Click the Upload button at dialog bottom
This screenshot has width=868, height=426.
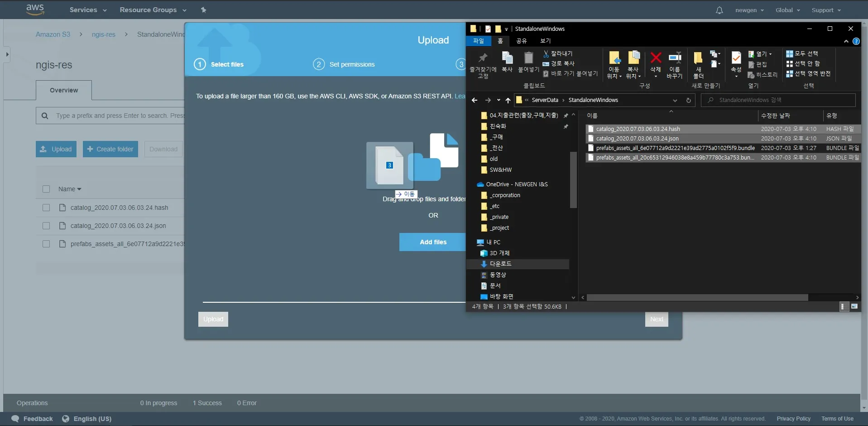pos(213,319)
